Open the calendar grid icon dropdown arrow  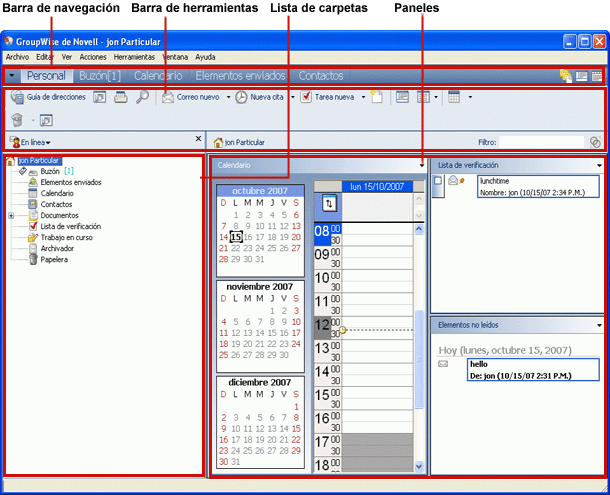click(470, 97)
